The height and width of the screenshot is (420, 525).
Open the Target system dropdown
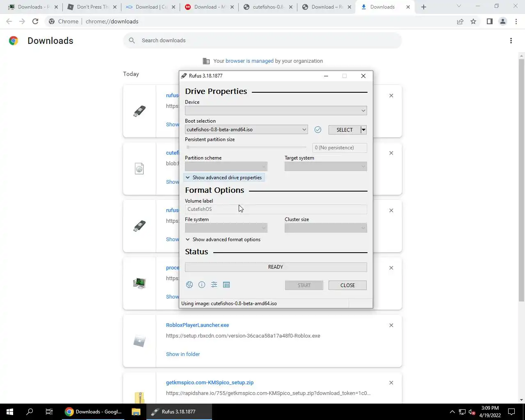[x=326, y=167]
